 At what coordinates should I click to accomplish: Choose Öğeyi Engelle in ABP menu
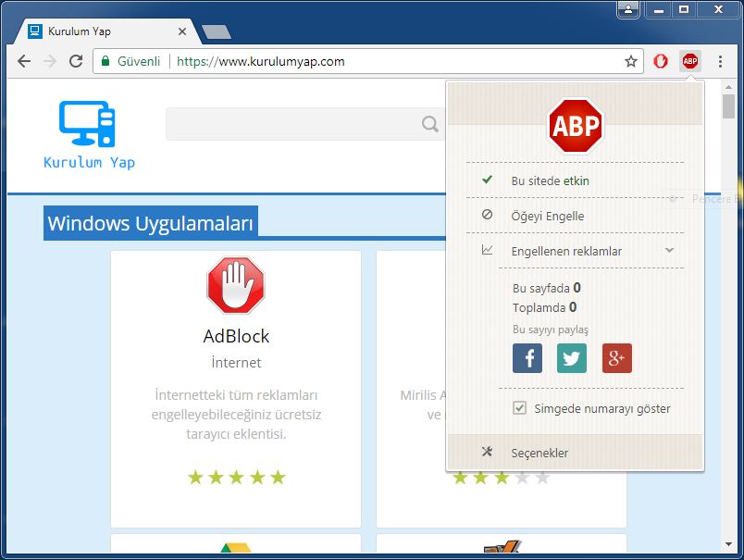point(576,216)
